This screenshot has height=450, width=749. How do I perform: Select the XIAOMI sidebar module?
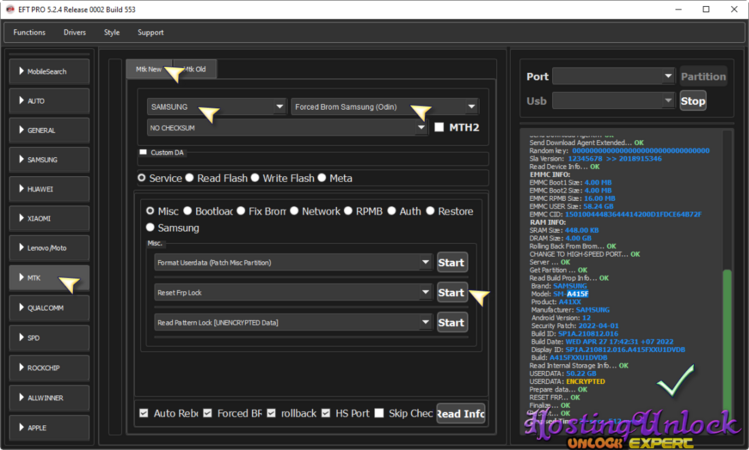click(49, 218)
